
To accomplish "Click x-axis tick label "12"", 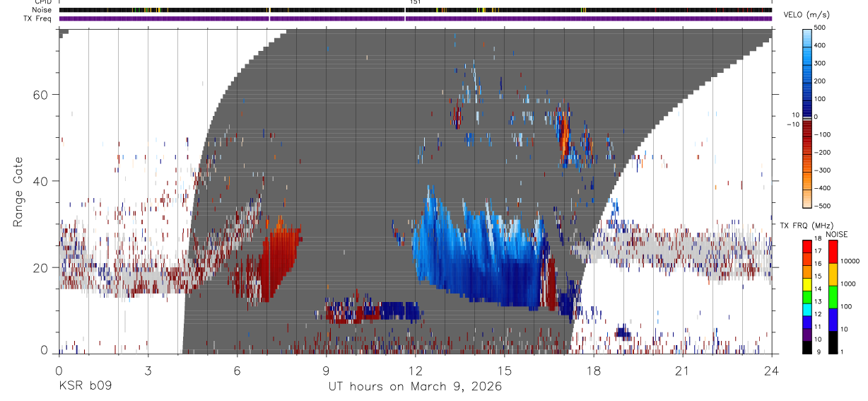I will coord(415,370).
